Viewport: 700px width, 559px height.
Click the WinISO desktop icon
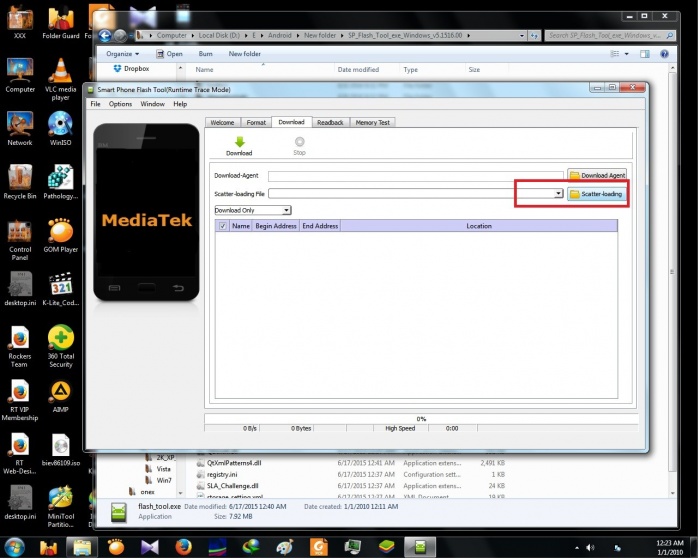[x=60, y=129]
